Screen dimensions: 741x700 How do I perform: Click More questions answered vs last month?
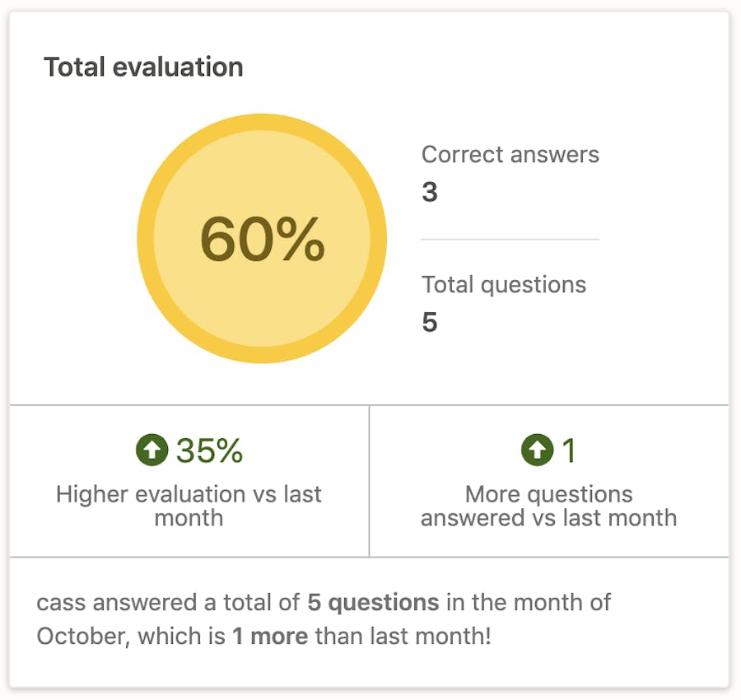548,506
